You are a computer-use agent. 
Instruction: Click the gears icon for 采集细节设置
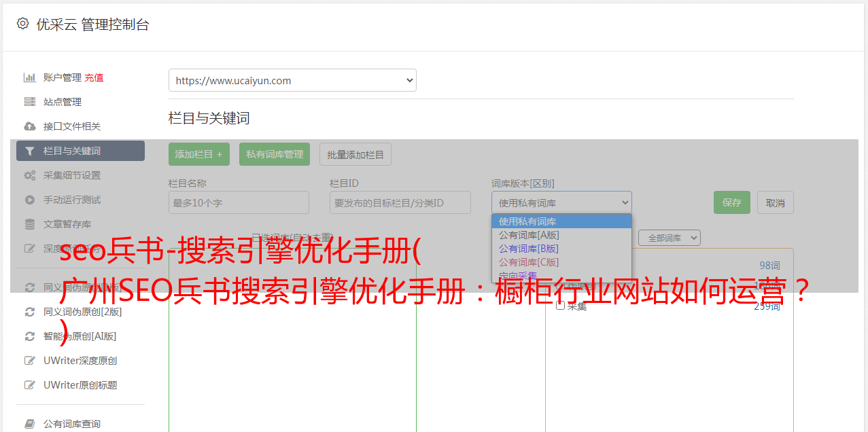(x=30, y=175)
